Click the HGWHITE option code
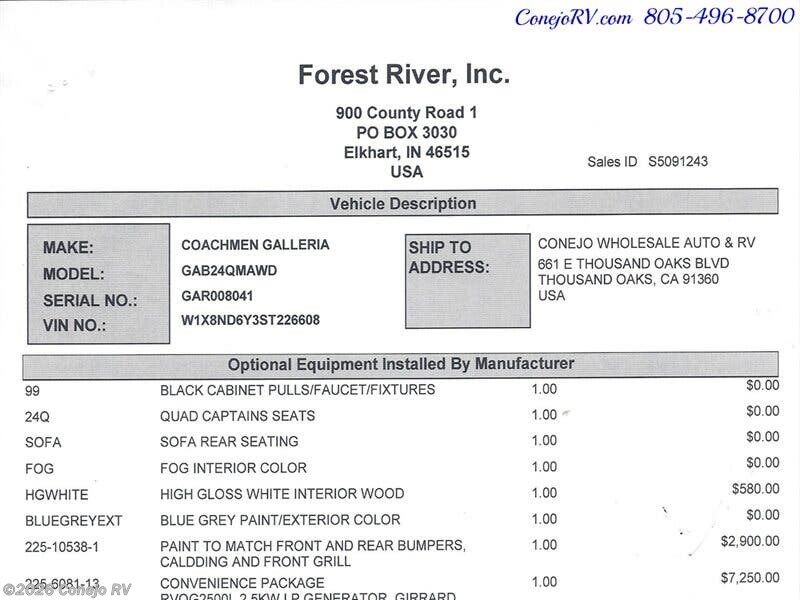 (56, 494)
